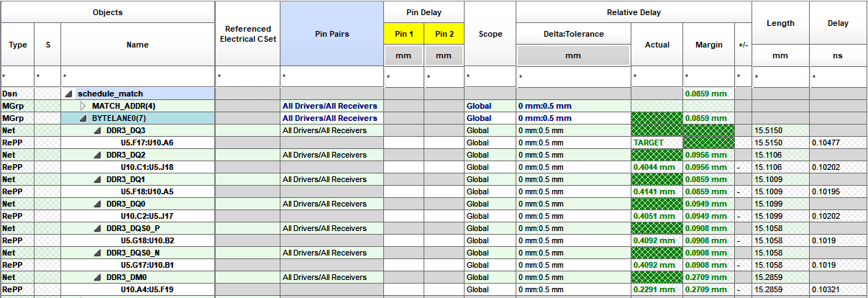
Task: Collapse the DDR3_DQ2 net row
Action: point(98,155)
